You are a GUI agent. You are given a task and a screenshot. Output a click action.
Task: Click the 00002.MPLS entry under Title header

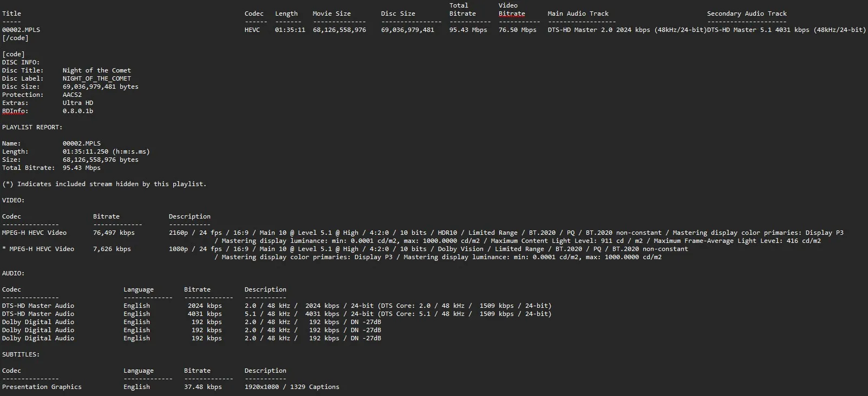point(21,30)
